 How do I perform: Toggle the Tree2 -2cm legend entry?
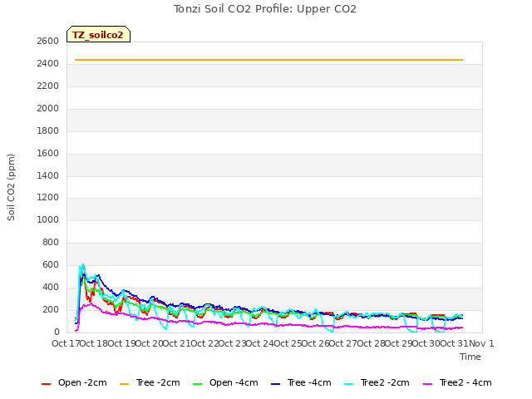pos(377,382)
